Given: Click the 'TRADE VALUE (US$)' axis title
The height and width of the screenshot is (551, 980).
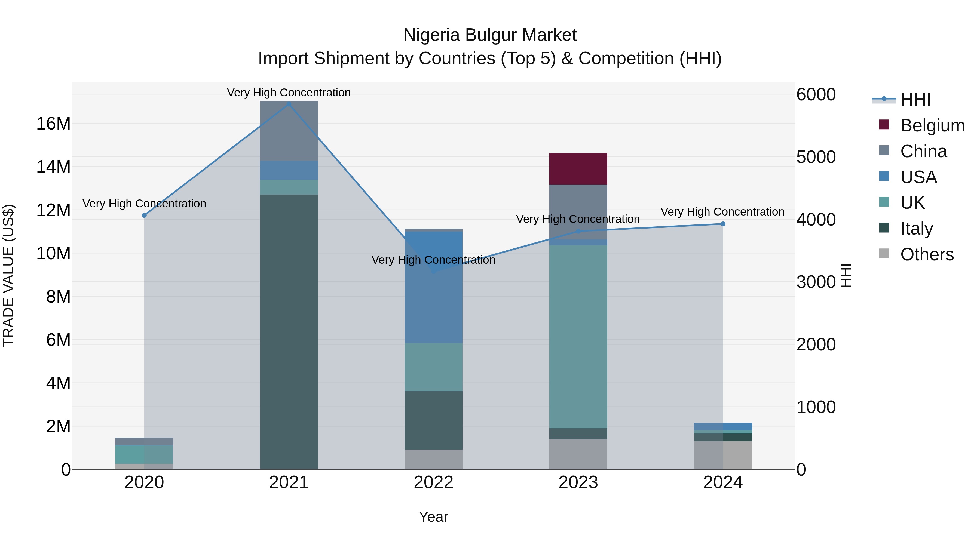Looking at the screenshot, I should [x=8, y=275].
